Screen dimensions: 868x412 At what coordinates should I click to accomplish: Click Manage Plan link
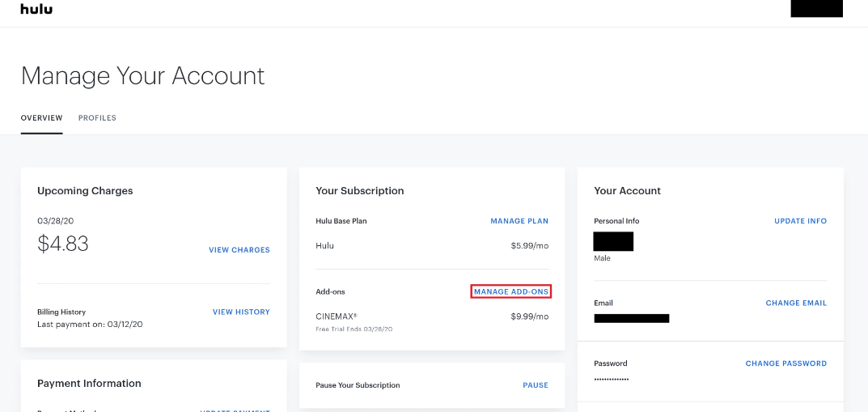point(519,221)
